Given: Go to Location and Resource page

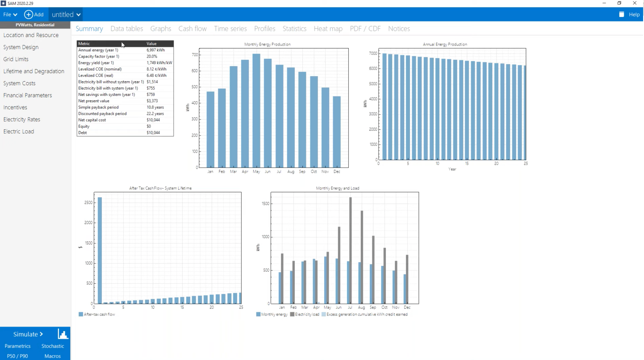Looking at the screenshot, I should (x=31, y=35).
